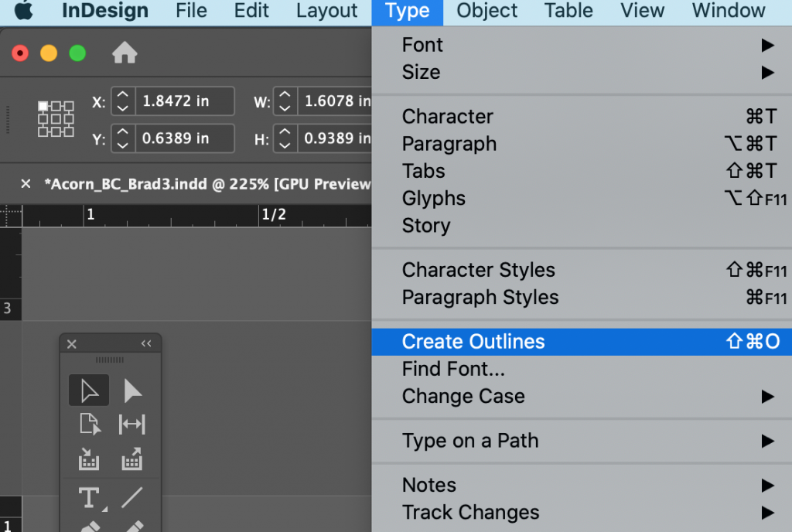Increase the Y value with up arrow
Viewport: 792px width, 532px height.
click(x=123, y=131)
